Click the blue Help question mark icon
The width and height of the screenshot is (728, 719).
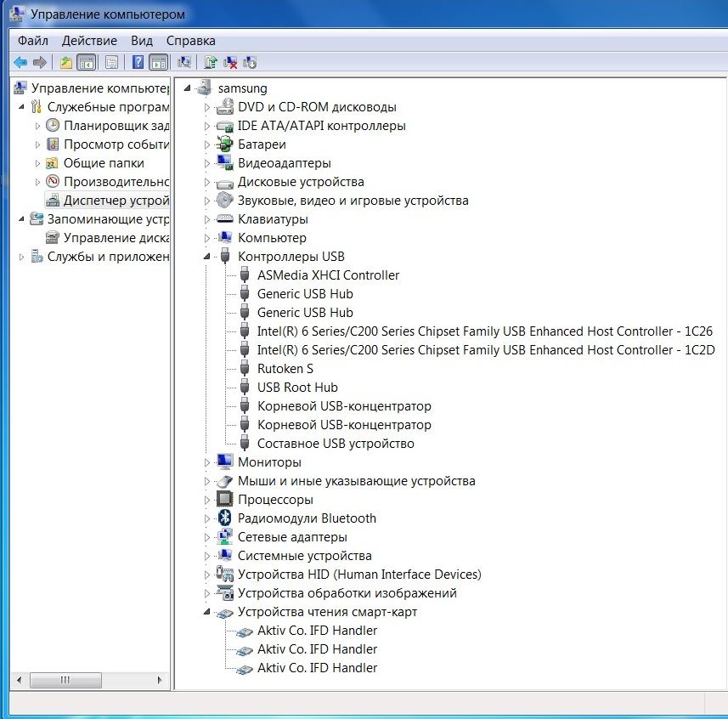point(138,62)
